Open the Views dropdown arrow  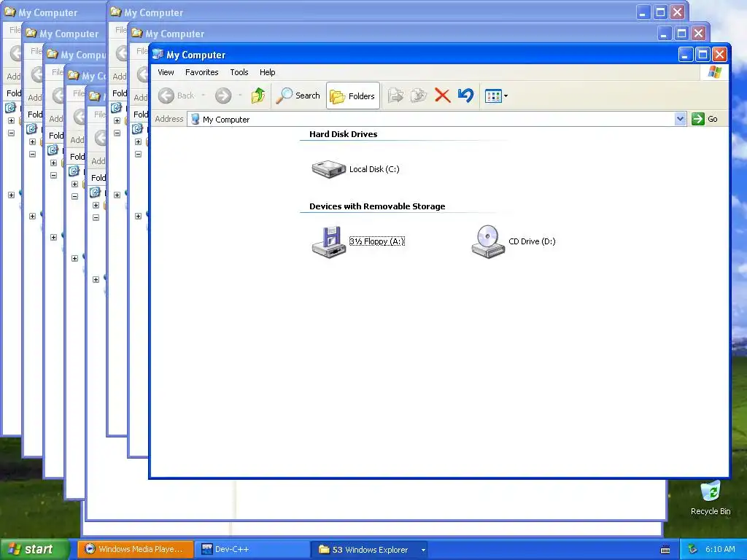tap(506, 96)
